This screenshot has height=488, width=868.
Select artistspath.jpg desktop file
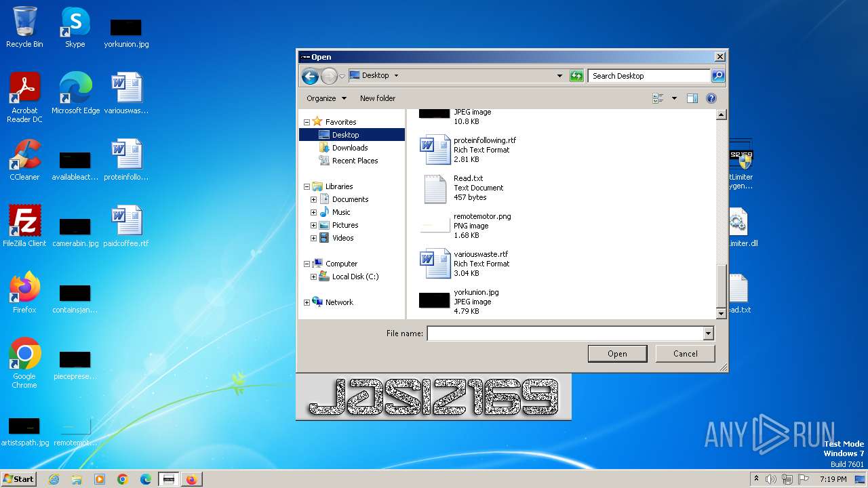point(24,431)
